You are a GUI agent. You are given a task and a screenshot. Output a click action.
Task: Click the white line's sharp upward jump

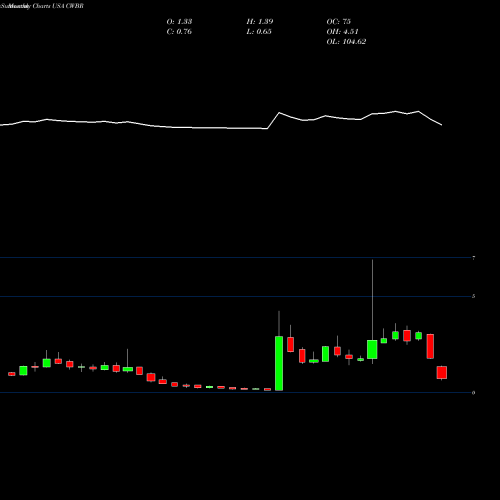coord(273,121)
